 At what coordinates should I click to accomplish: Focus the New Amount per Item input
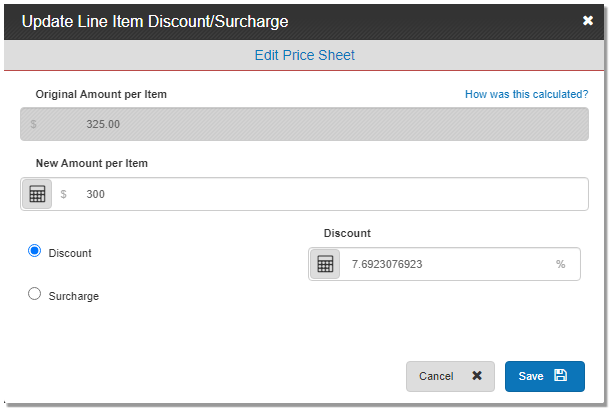tap(330, 194)
